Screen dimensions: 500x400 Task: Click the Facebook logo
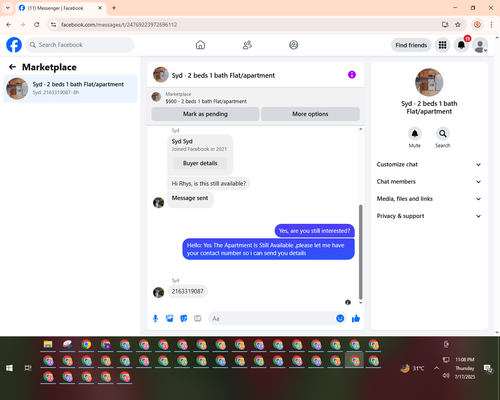(x=14, y=45)
